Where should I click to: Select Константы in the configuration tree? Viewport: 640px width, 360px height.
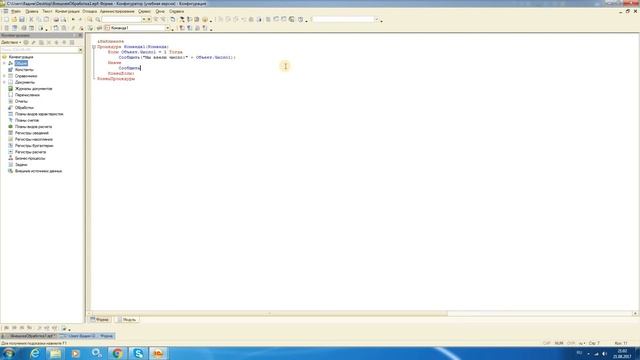24,70
